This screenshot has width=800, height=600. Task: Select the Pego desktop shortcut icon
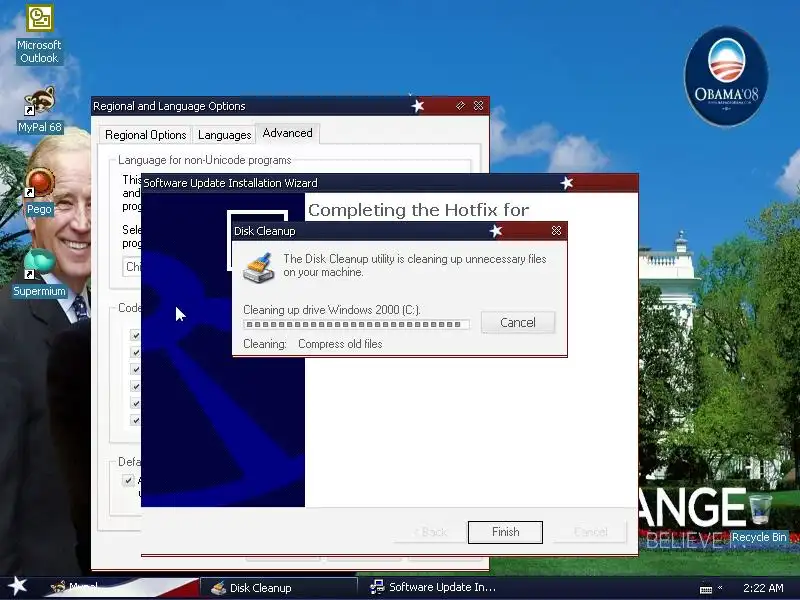pos(39,192)
